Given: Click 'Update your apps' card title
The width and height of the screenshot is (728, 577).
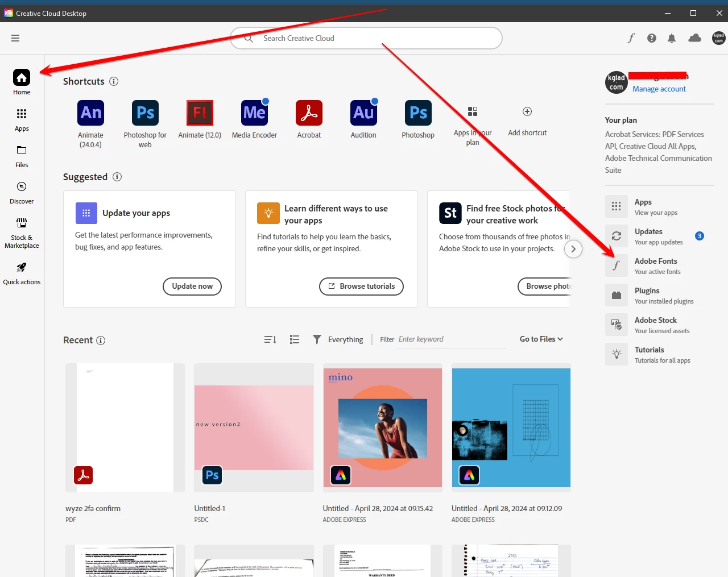Looking at the screenshot, I should [x=136, y=213].
